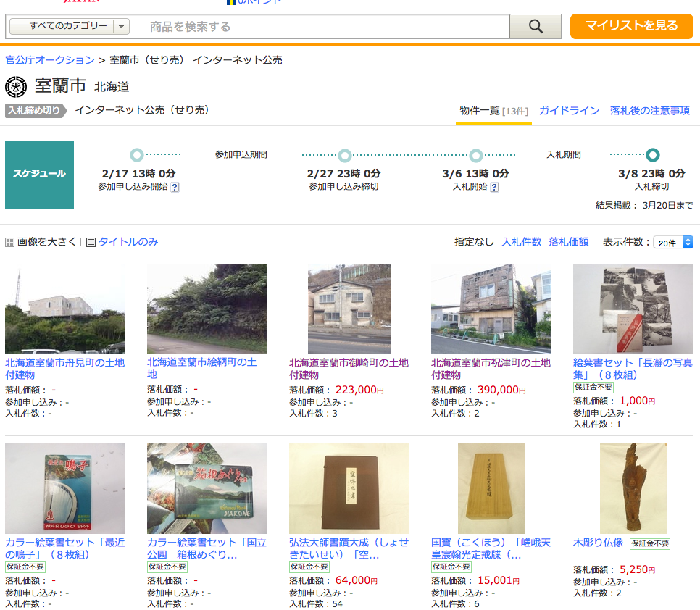Click 入札件数：54 text on 弘法大師 listing
Screen dimensions: 700x610
(316, 603)
